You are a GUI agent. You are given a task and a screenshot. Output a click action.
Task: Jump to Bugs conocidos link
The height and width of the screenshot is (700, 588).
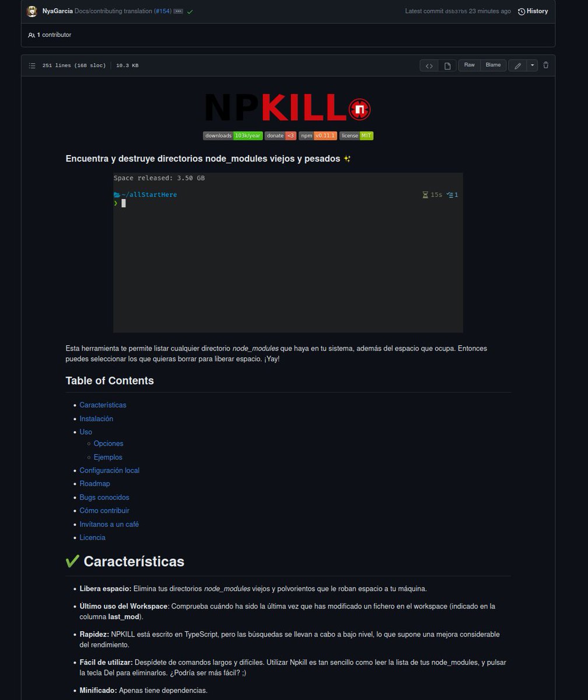[x=104, y=498]
